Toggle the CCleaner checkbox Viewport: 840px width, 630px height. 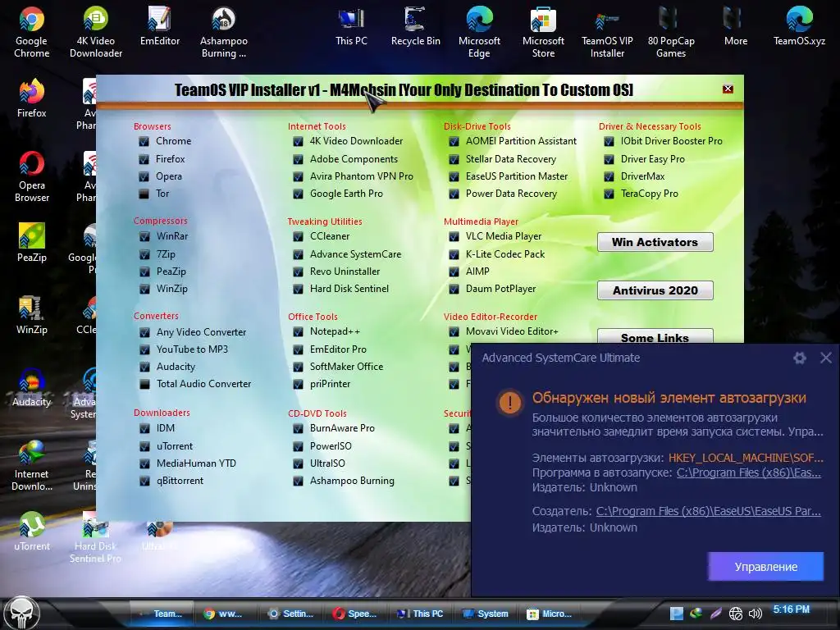click(298, 236)
